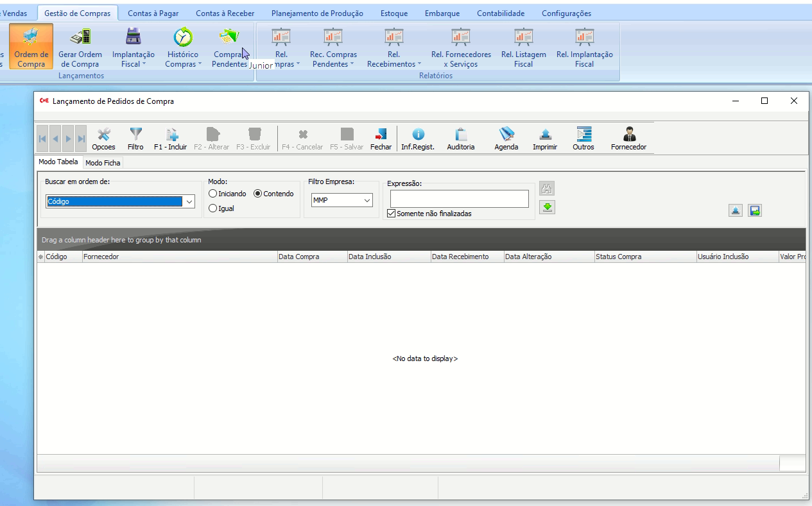
Task: Select the Iniciando radio option
Action: 213,194
